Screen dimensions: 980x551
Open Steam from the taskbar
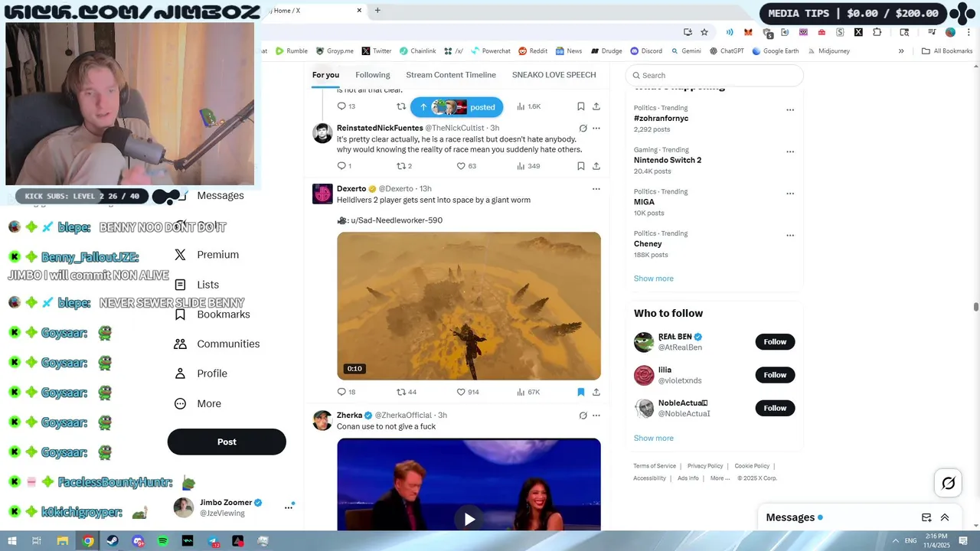[x=113, y=541]
